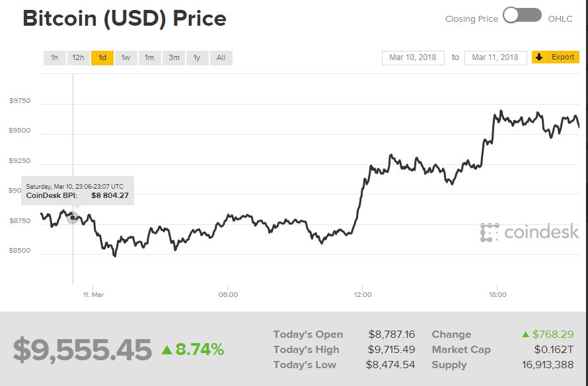Show All-time price history

(x=221, y=57)
